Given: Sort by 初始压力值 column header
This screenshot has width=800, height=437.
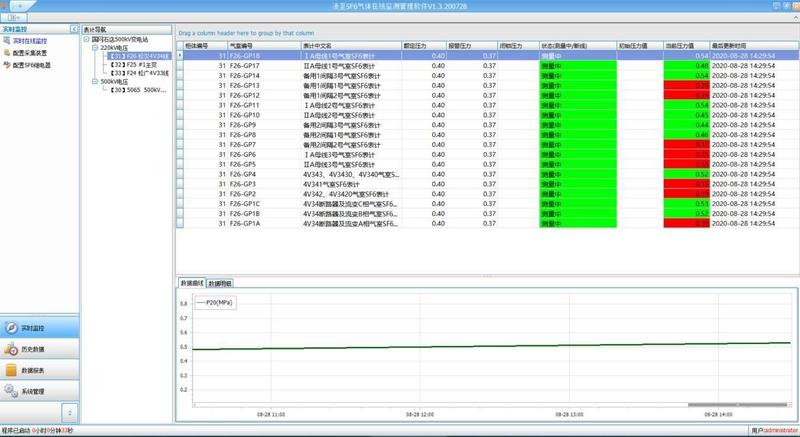Looking at the screenshot, I should pos(640,46).
